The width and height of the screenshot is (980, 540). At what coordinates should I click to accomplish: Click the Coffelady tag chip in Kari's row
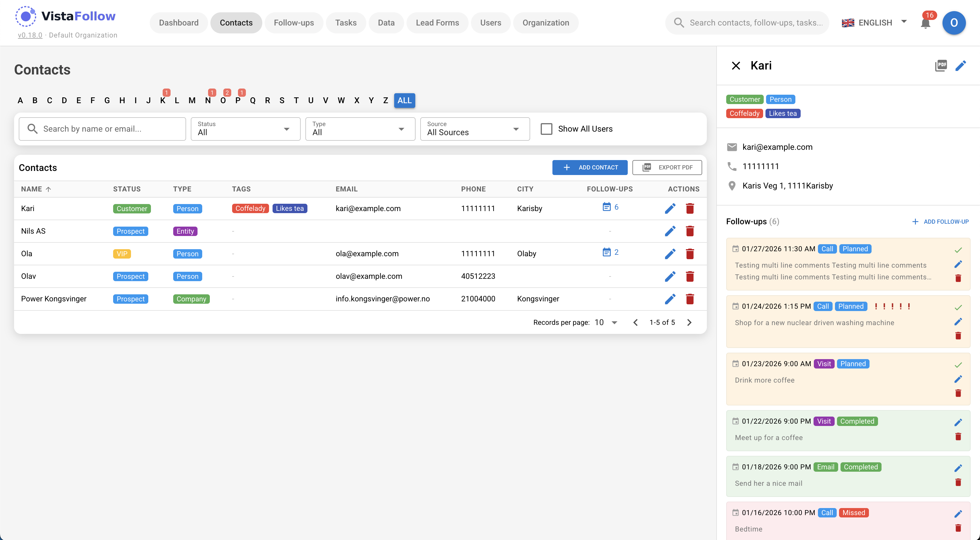[250, 208]
